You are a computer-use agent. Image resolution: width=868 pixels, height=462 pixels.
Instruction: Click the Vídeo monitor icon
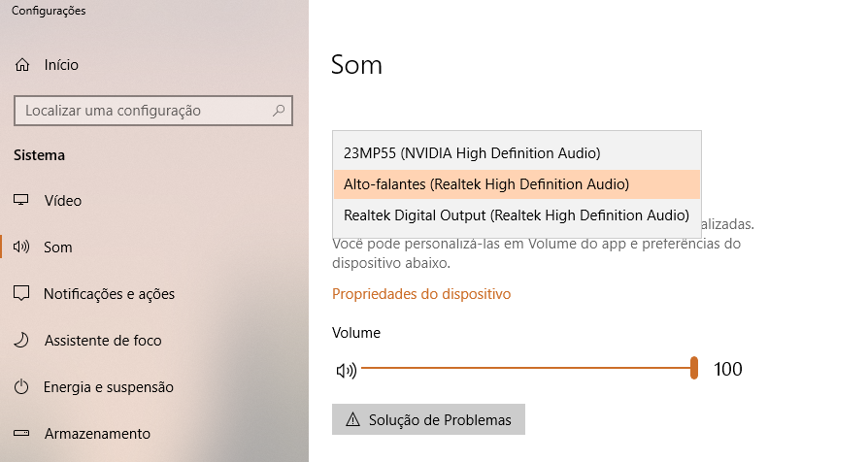(21, 200)
